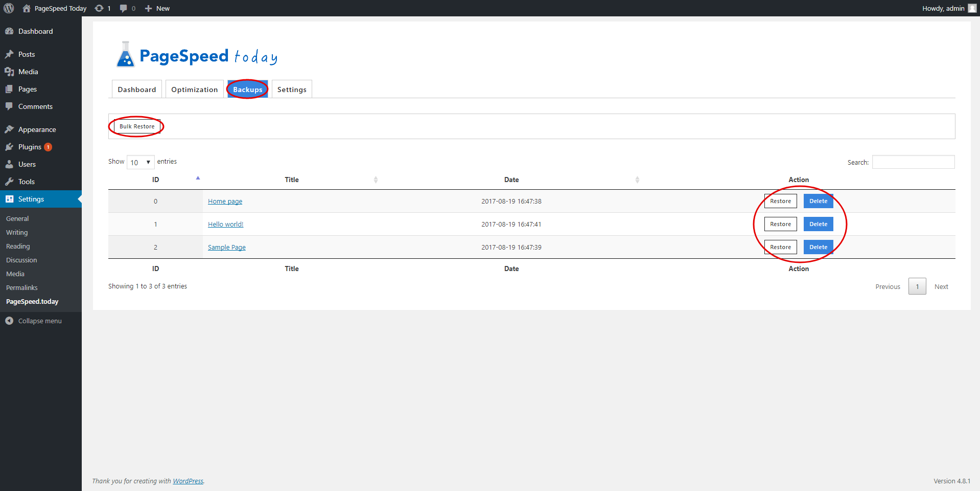Viewport: 980px width, 491px height.
Task: Click the WordPress logo icon in admin bar
Action: pyautogui.click(x=9, y=8)
